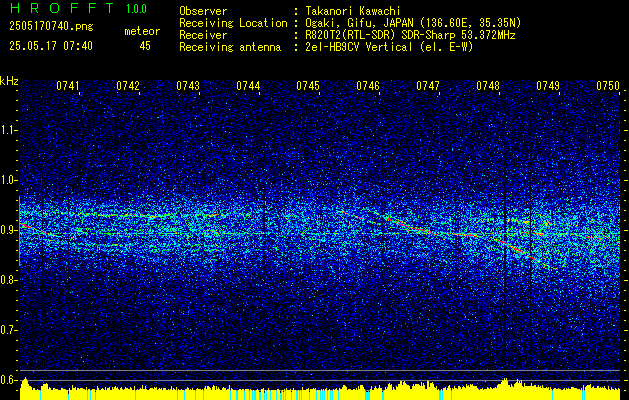Click the 0743 time marker
This screenshot has height=400, width=629.
coord(188,86)
